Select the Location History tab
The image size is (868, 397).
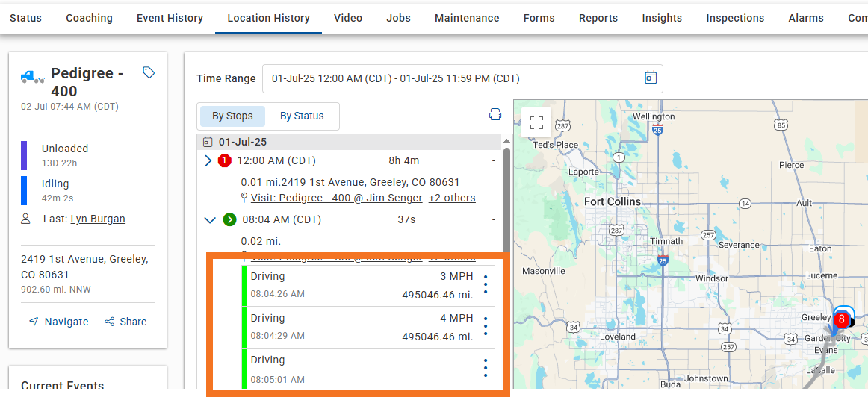(x=268, y=18)
